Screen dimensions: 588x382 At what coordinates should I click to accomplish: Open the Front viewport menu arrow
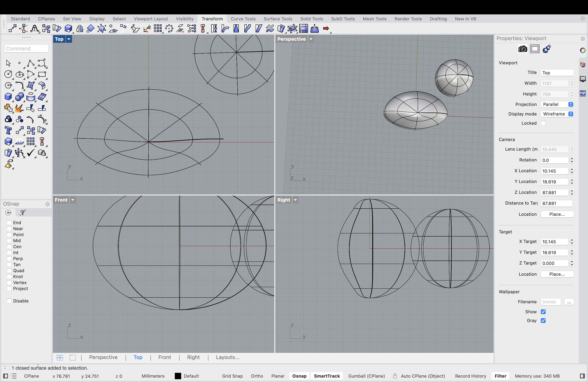coord(73,200)
